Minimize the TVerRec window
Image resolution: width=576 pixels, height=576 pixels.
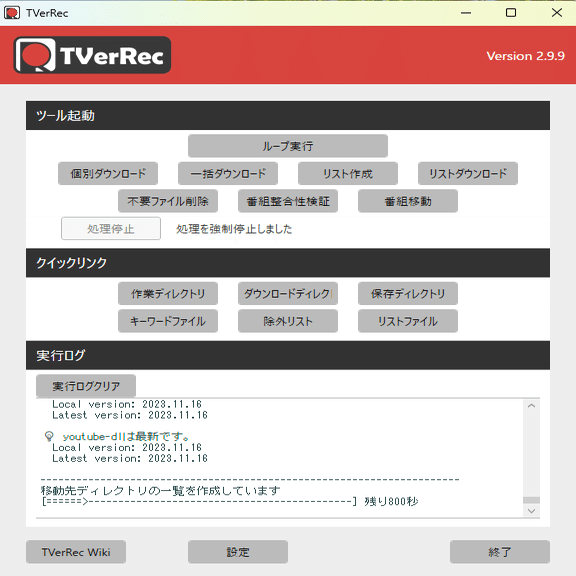tap(466, 13)
